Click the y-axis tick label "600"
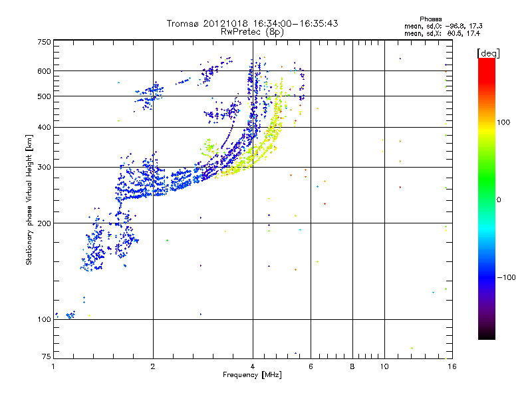Viewport: 532px width, 399px height. point(44,71)
